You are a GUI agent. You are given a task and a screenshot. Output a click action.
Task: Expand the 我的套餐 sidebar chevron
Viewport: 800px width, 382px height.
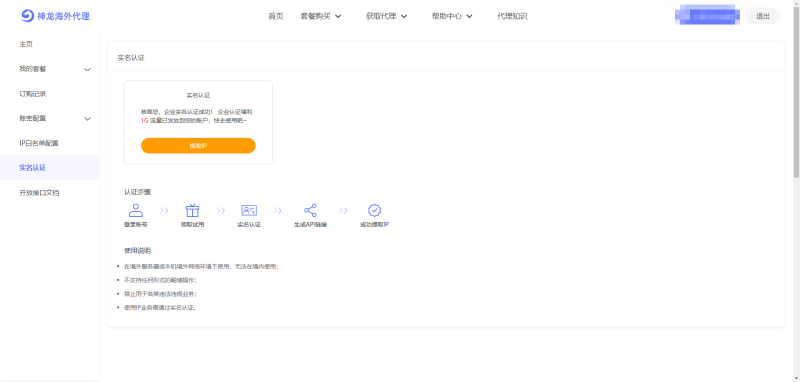click(88, 69)
